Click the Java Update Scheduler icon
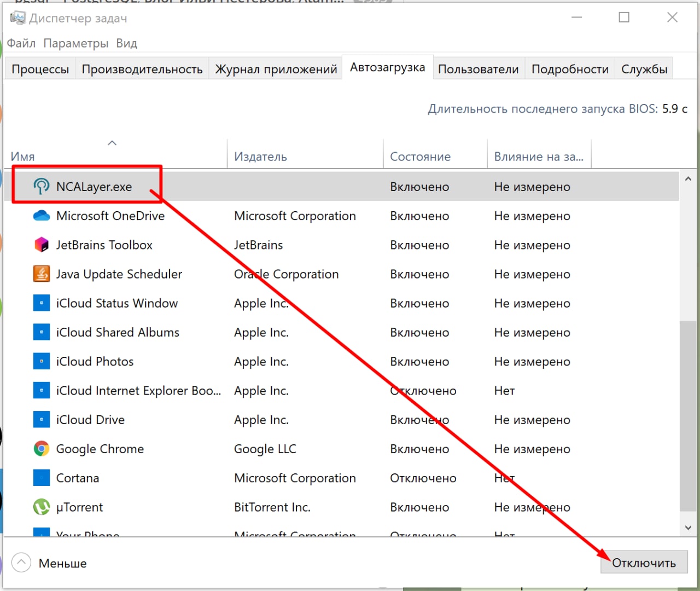Image resolution: width=700 pixels, height=591 pixels. pos(41,274)
